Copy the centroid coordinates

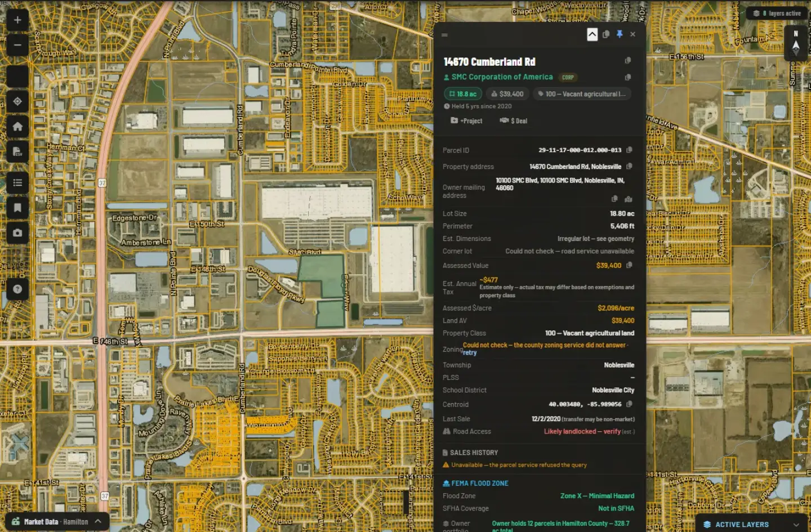click(629, 404)
